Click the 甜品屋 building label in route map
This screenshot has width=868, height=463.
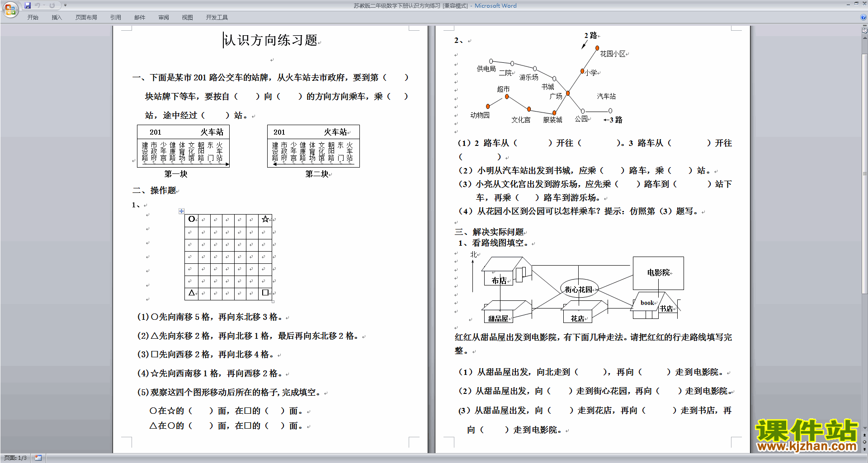[x=498, y=318]
